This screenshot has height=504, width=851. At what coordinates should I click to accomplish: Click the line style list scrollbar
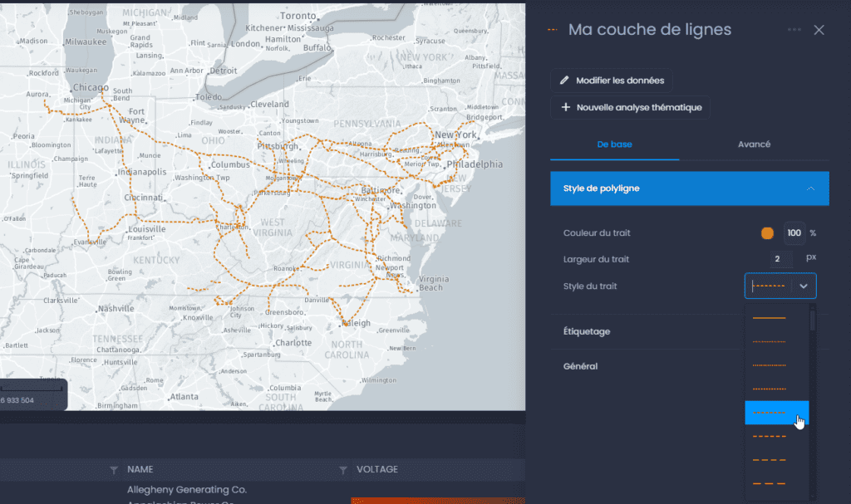pyautogui.click(x=813, y=321)
